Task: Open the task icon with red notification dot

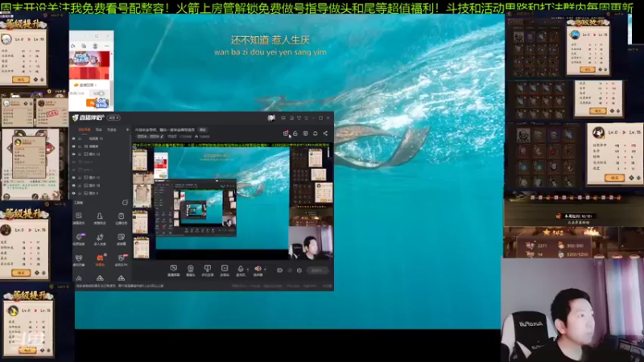Action: [286, 134]
